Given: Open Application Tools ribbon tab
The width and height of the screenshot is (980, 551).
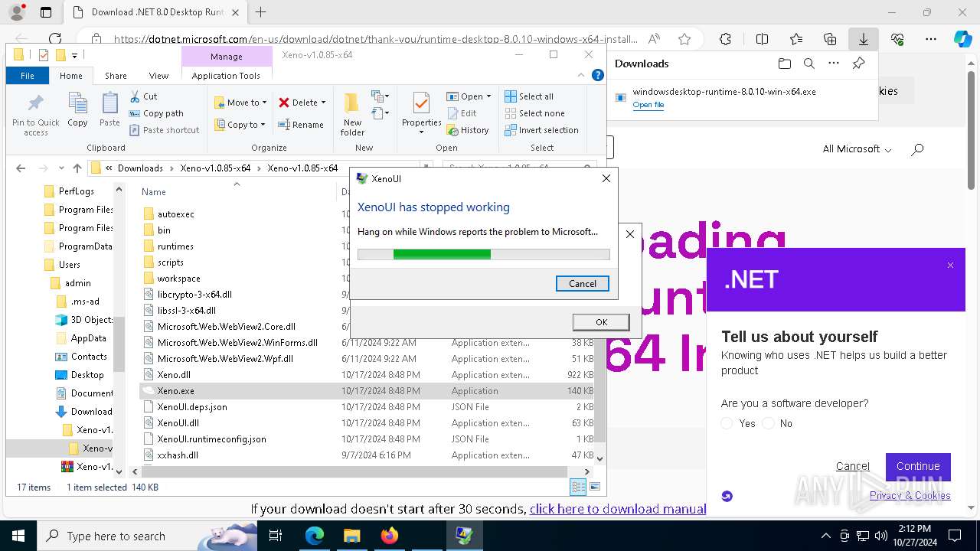Looking at the screenshot, I should [x=226, y=76].
